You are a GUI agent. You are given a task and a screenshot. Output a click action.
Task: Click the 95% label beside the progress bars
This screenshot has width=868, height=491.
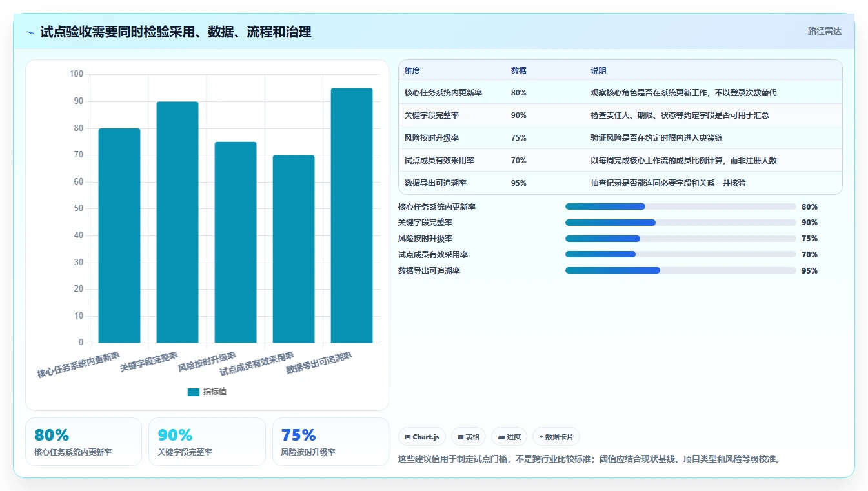click(x=809, y=271)
